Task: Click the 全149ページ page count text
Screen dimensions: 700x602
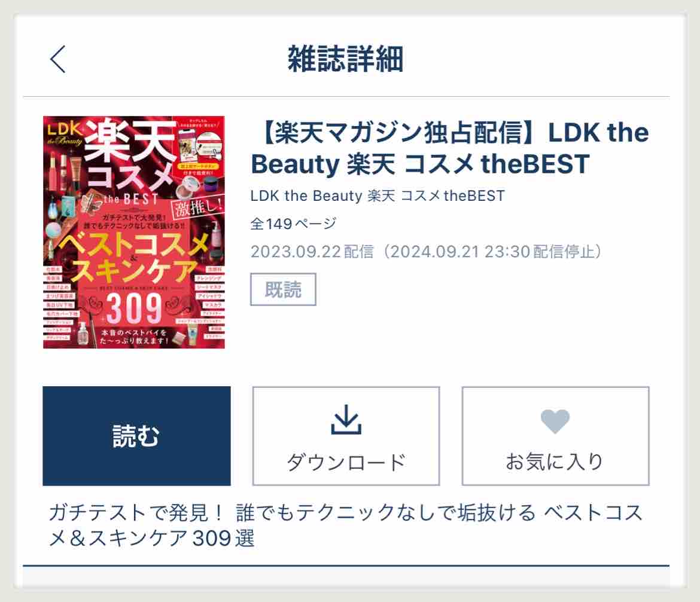Action: tap(293, 224)
